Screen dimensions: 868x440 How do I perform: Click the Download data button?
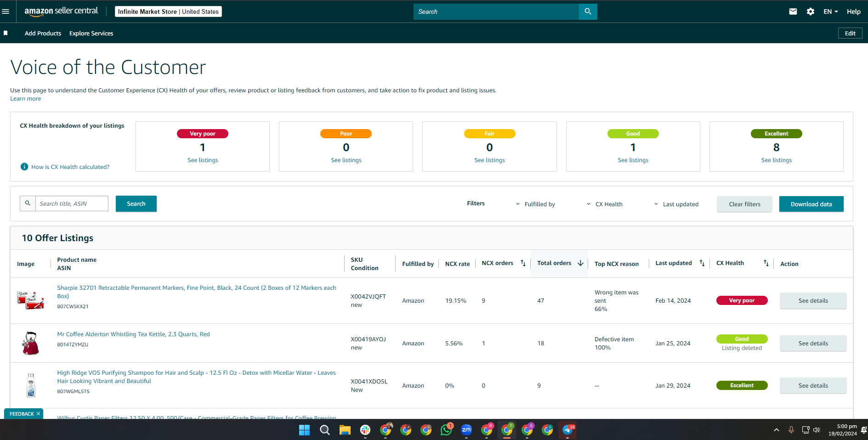(x=811, y=204)
